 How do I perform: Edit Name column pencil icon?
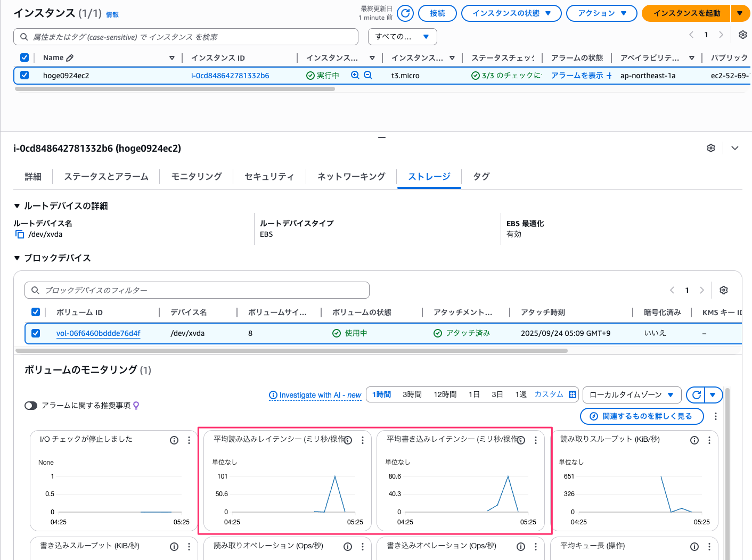(x=70, y=57)
